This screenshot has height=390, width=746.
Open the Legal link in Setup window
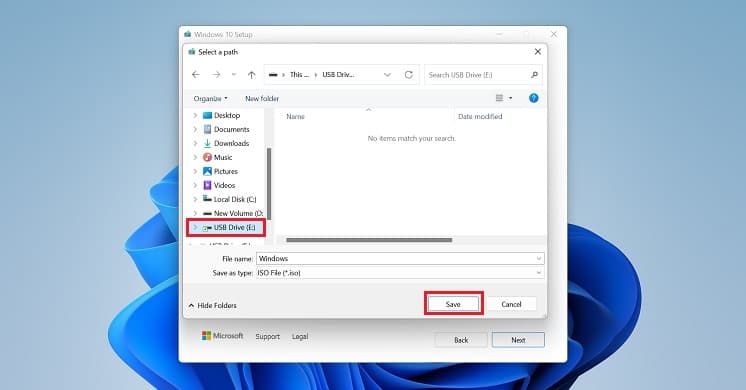coord(300,336)
